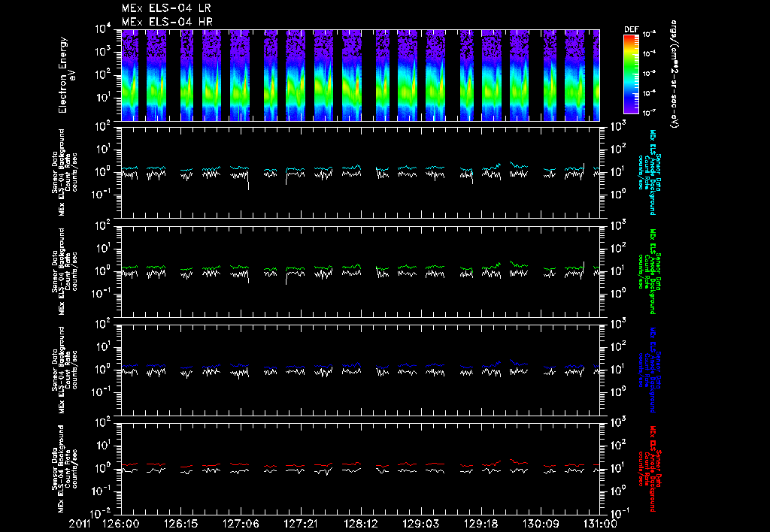
Task: Click the "MEx ELS-04 HR" title text
Action: coord(167,22)
